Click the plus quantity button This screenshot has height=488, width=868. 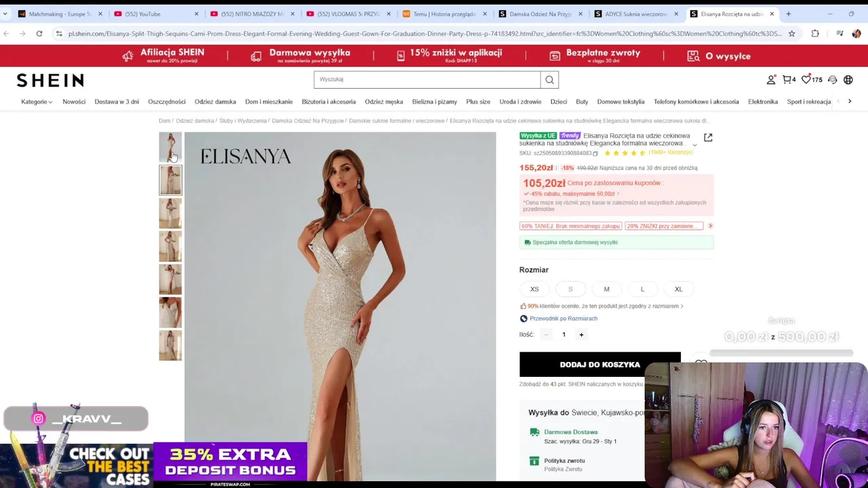[x=581, y=335]
